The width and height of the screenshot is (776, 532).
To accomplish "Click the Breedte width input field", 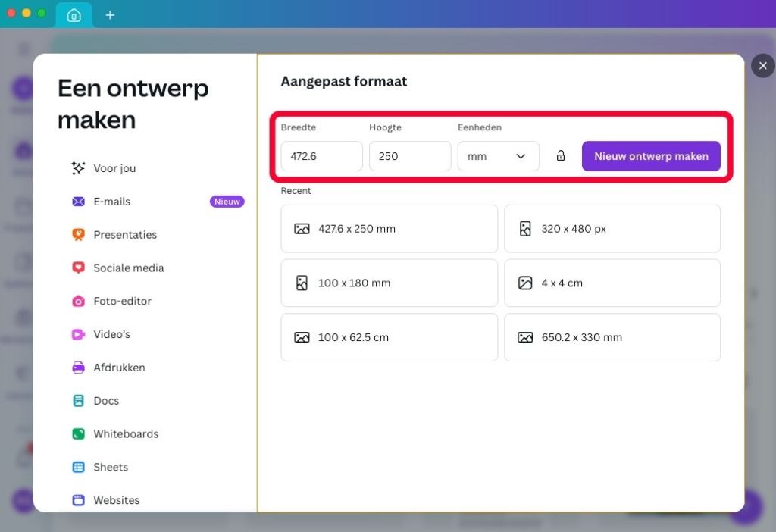I will [321, 156].
